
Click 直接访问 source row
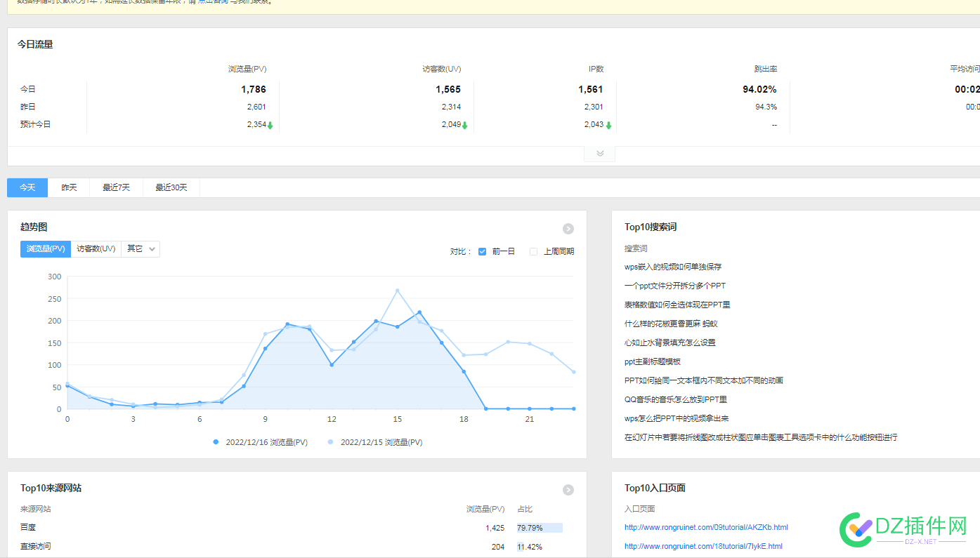(297, 546)
